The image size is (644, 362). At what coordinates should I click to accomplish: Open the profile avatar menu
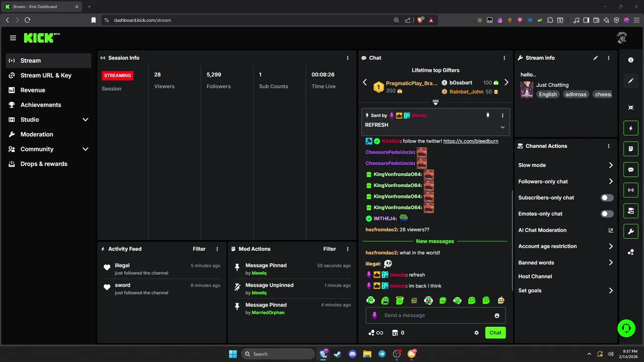622,38
